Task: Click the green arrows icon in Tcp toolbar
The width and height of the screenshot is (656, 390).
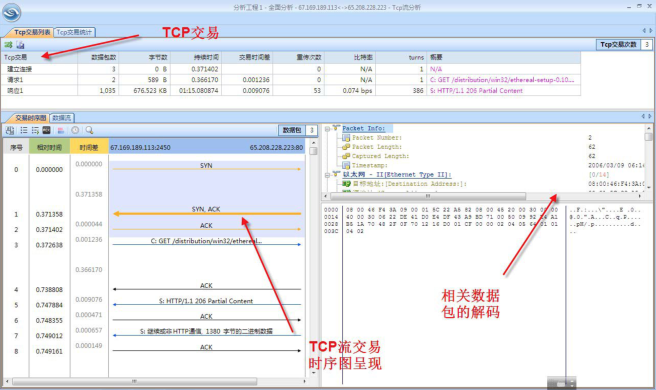Action: pyautogui.click(x=8, y=44)
